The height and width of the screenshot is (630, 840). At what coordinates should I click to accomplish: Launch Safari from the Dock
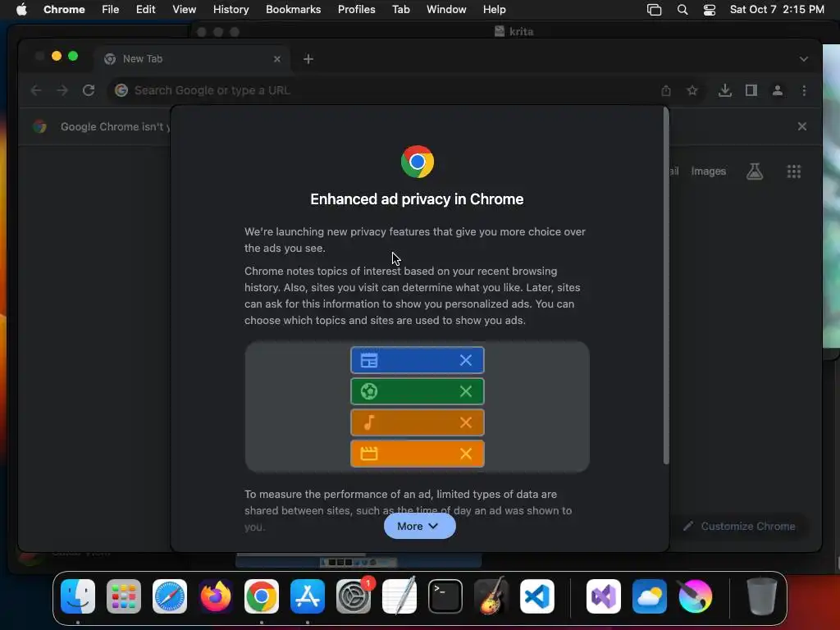point(170,596)
